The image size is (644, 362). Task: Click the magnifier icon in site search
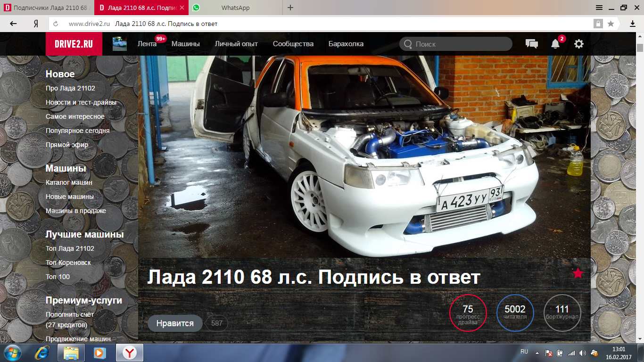(x=408, y=44)
